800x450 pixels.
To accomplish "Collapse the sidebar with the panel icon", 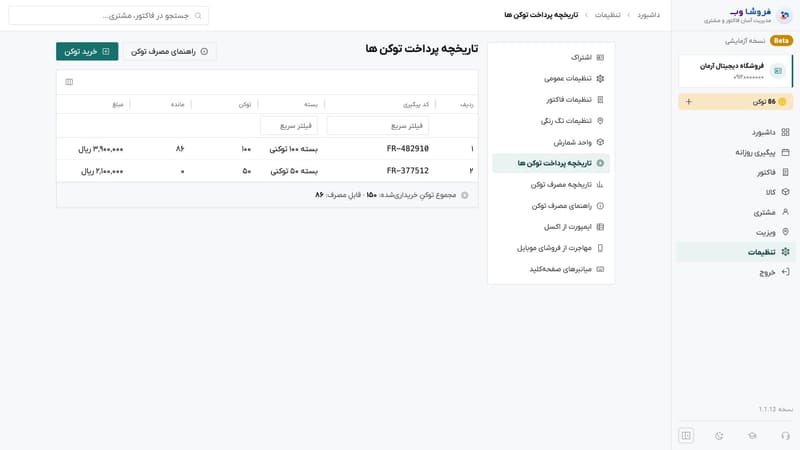I will coord(686,436).
